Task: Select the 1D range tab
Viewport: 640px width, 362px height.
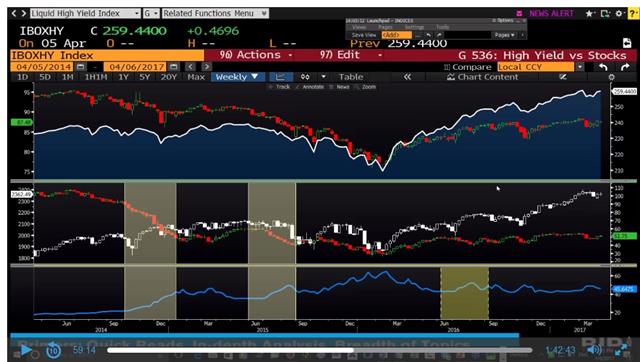Action: click(22, 77)
